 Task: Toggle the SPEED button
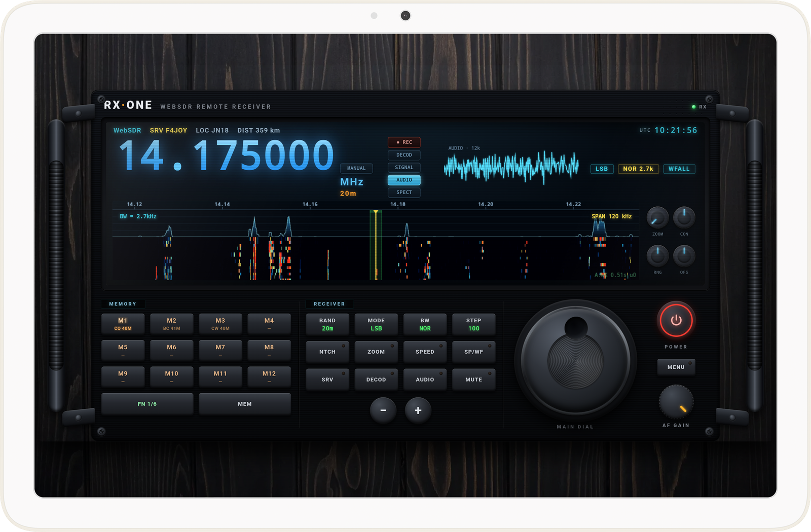tap(425, 352)
